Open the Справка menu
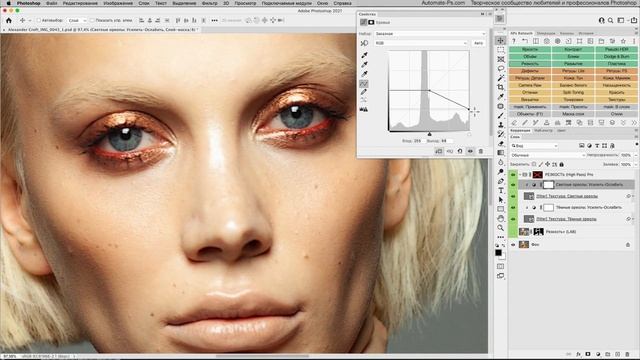Image resolution: width=640 pixels, height=360 pixels. 342,3
